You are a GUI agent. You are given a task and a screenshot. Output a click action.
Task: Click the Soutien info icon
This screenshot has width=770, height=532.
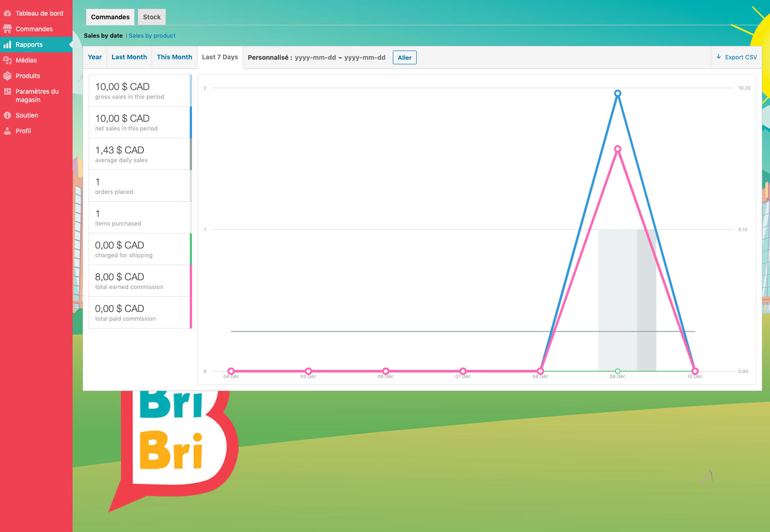(x=7, y=115)
